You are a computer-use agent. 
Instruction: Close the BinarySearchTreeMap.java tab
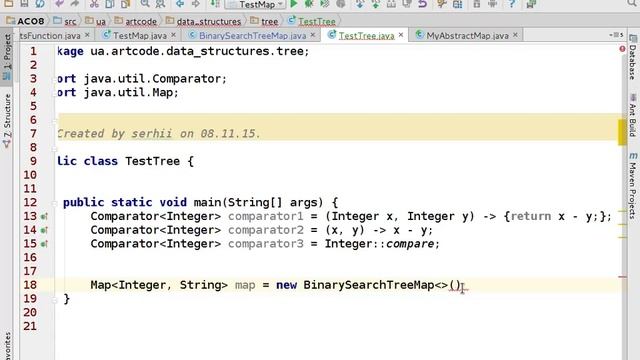(x=313, y=35)
